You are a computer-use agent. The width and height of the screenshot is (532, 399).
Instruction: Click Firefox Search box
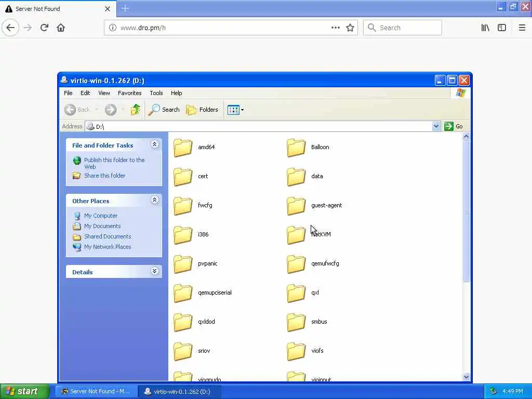tap(403, 28)
